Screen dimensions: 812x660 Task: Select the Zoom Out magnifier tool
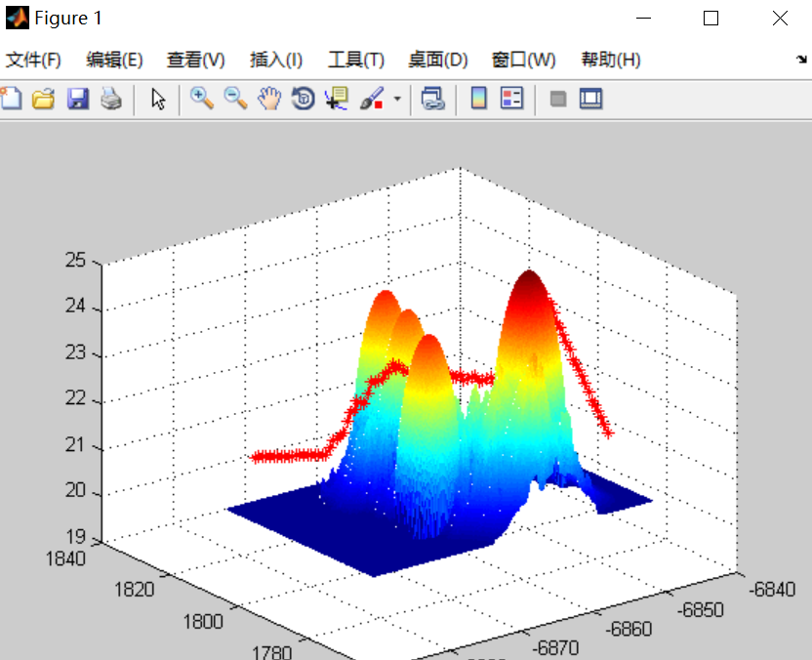tap(235, 99)
